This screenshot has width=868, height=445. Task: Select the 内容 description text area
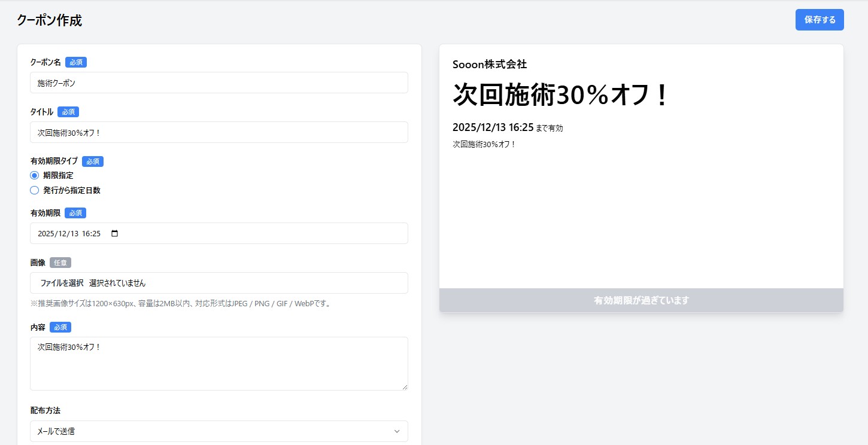218,363
